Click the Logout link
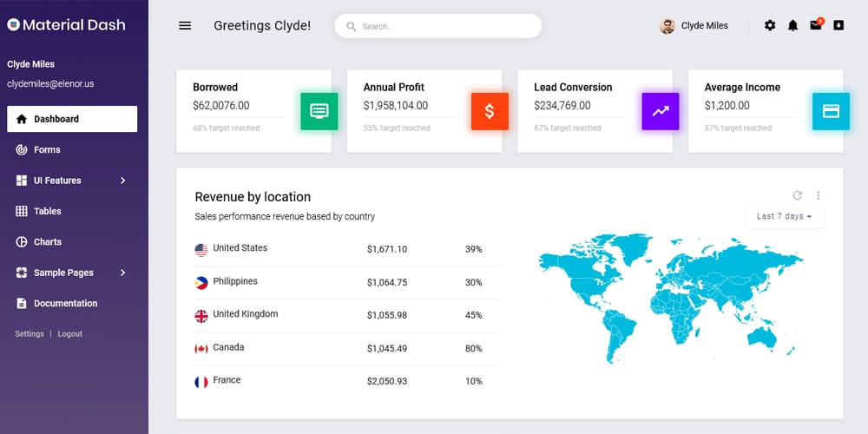The image size is (868, 434). [x=70, y=334]
